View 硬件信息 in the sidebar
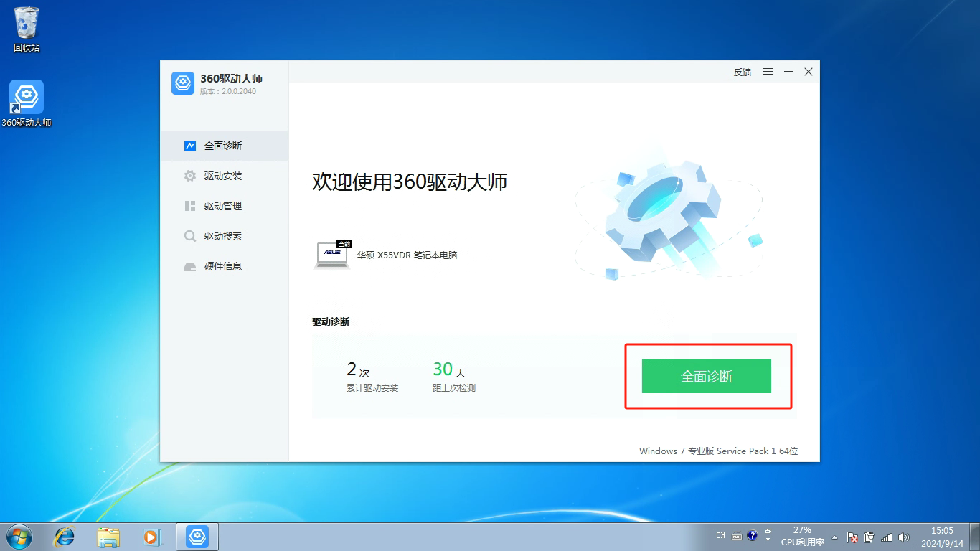The width and height of the screenshot is (980, 551). pos(224,266)
